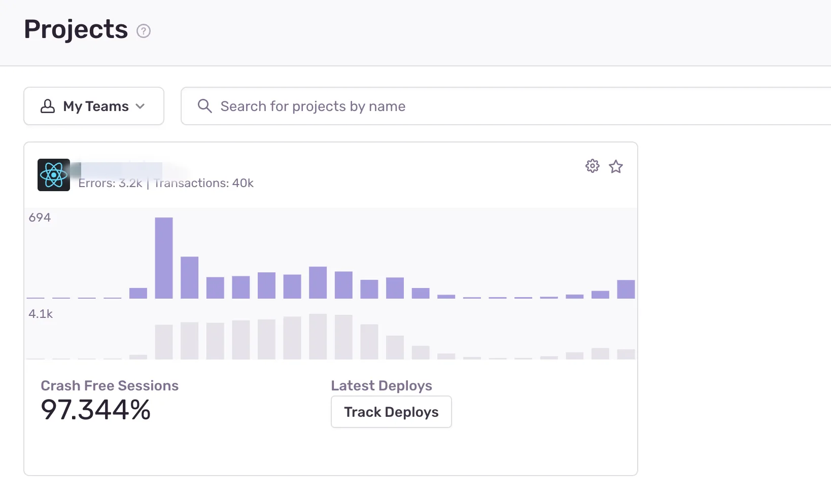The height and width of the screenshot is (504, 831).
Task: Click the magnifier search icon
Action: tap(204, 106)
